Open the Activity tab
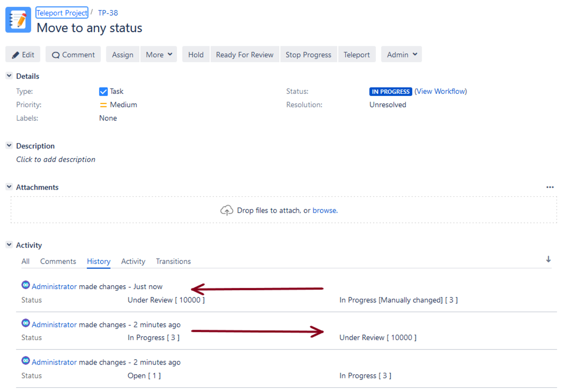This screenshot has height=392, width=564. pyautogui.click(x=133, y=261)
